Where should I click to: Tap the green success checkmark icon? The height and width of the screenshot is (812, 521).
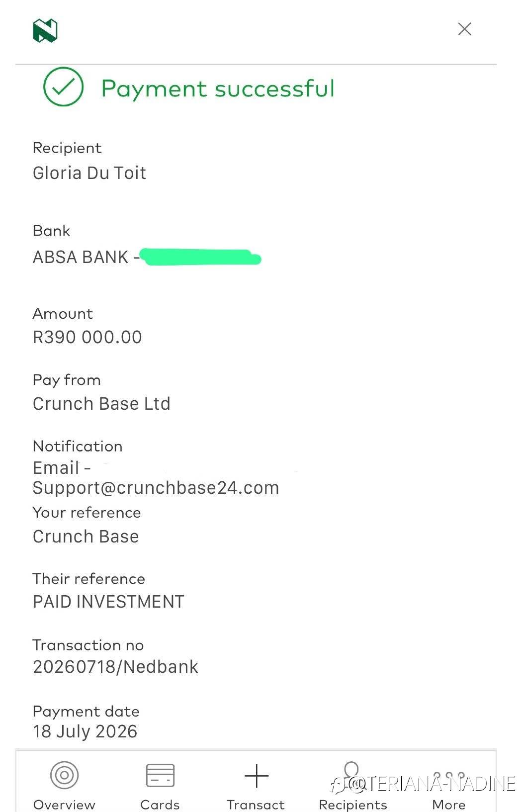(63, 87)
